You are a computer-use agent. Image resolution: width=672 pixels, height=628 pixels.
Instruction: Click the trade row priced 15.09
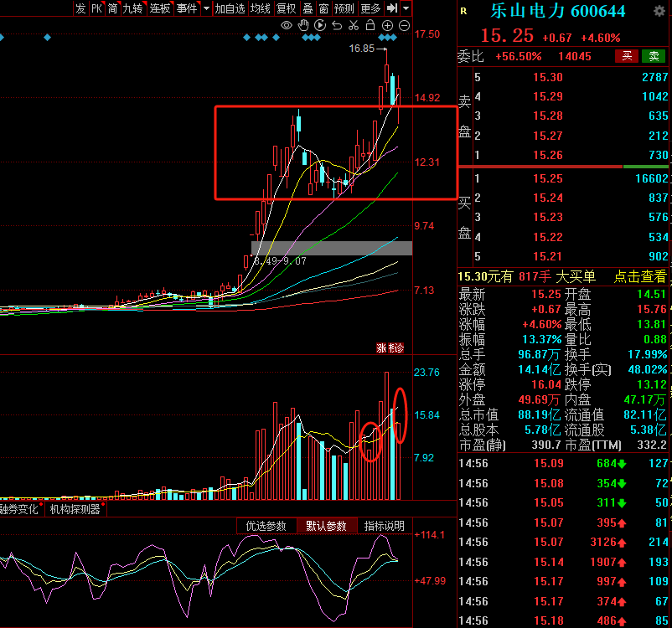(565, 464)
